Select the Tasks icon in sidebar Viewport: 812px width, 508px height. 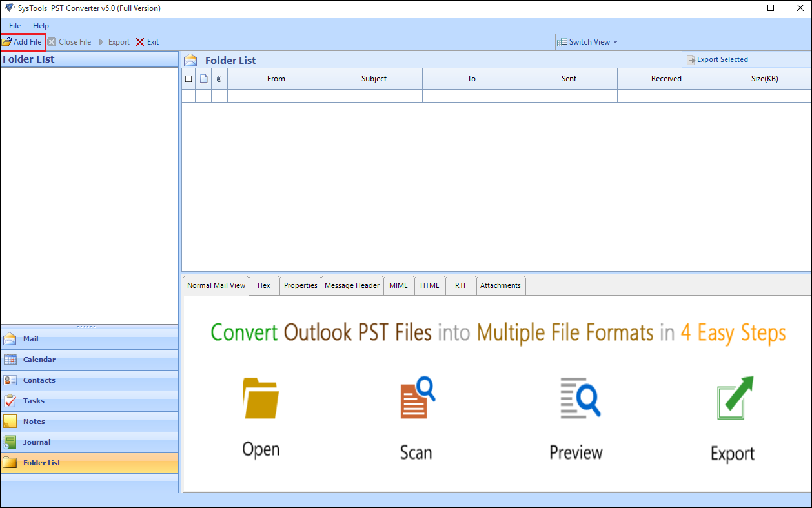[x=10, y=401]
